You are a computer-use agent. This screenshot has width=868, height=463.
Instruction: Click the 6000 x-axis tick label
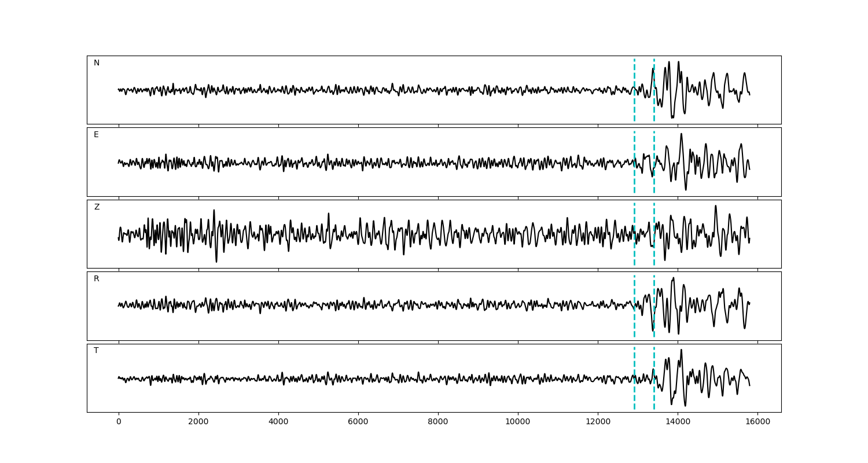tap(358, 422)
